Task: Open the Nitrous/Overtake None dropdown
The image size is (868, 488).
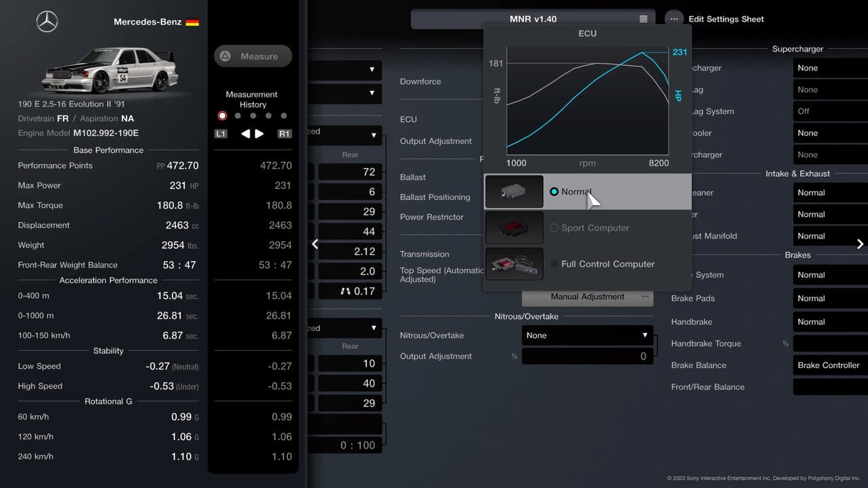Action: click(587, 335)
